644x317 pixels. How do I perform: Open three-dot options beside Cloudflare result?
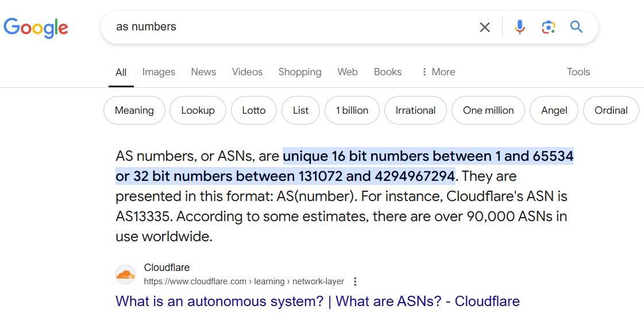(x=355, y=282)
